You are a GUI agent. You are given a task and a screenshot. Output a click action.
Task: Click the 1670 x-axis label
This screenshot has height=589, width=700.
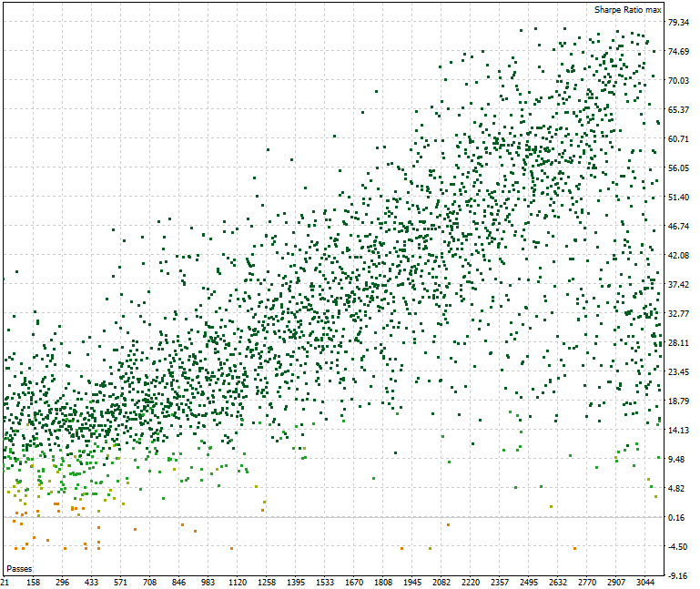click(x=354, y=583)
